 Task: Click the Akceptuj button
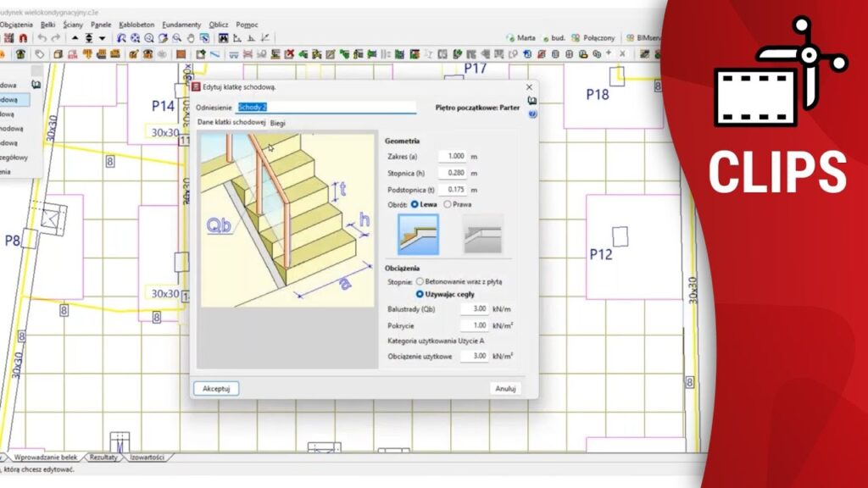[216, 388]
